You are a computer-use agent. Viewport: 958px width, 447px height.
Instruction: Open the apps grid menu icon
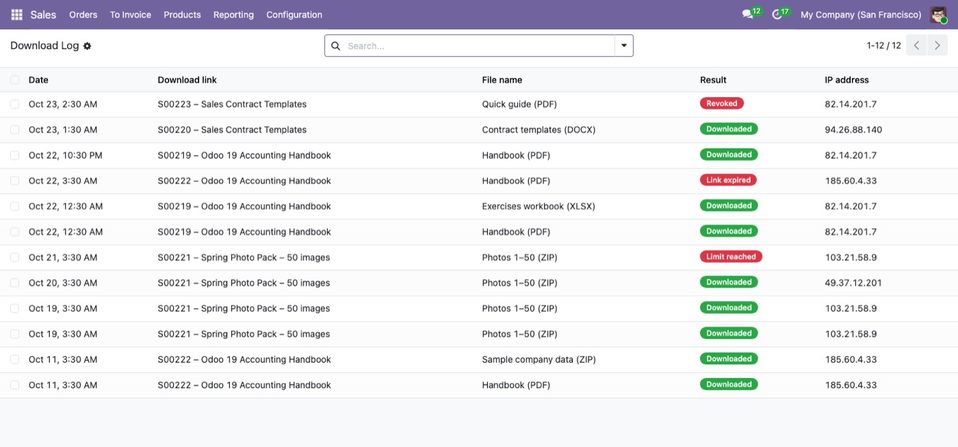[x=16, y=15]
